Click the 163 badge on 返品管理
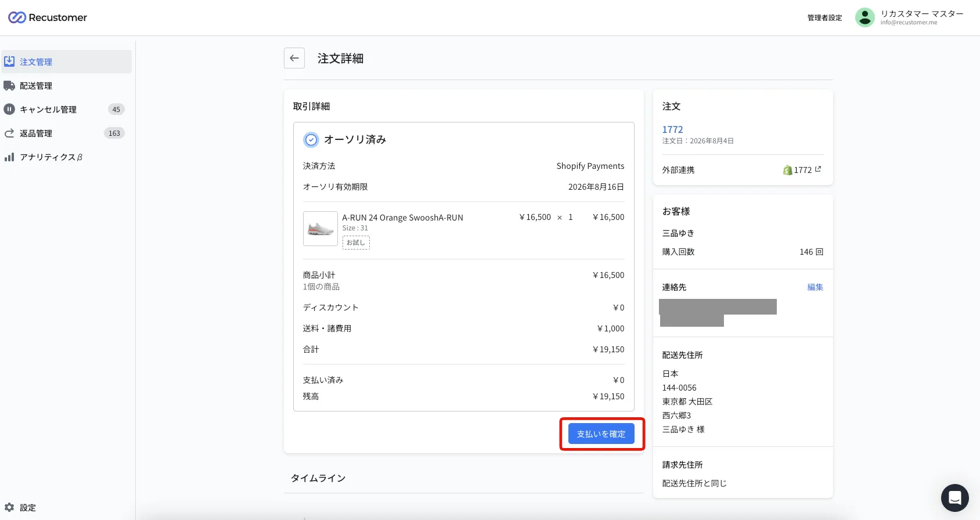 (114, 133)
